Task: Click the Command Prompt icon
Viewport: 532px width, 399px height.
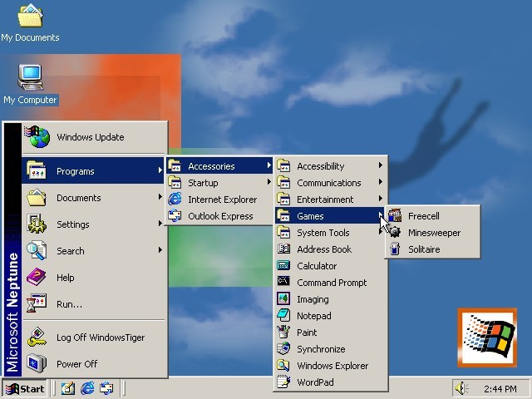Action: tap(283, 281)
